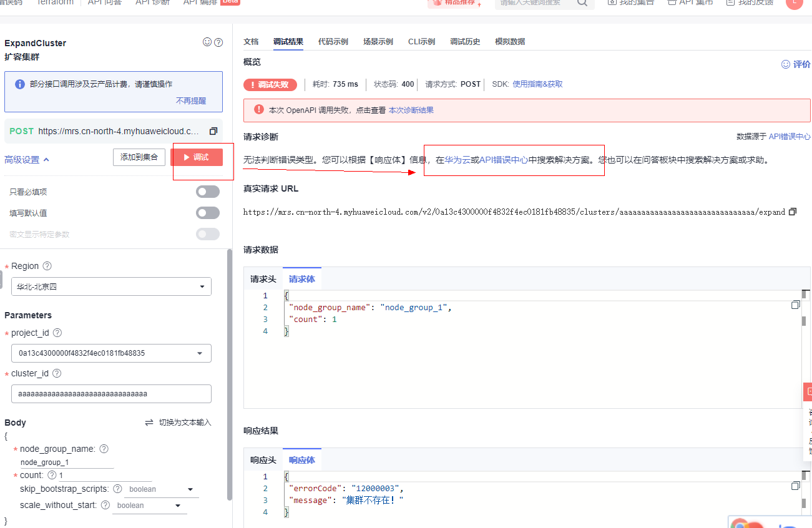812x528 pixels.
Task: Select the 请求体 tab
Action: (x=302, y=279)
